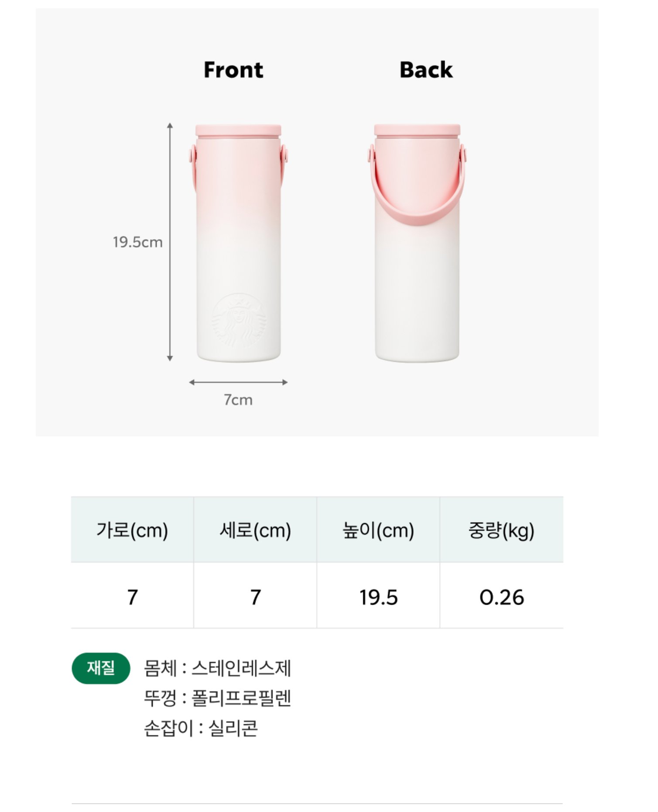The width and height of the screenshot is (658, 812).
Task: Click the green 재질 badge
Action: (x=101, y=668)
